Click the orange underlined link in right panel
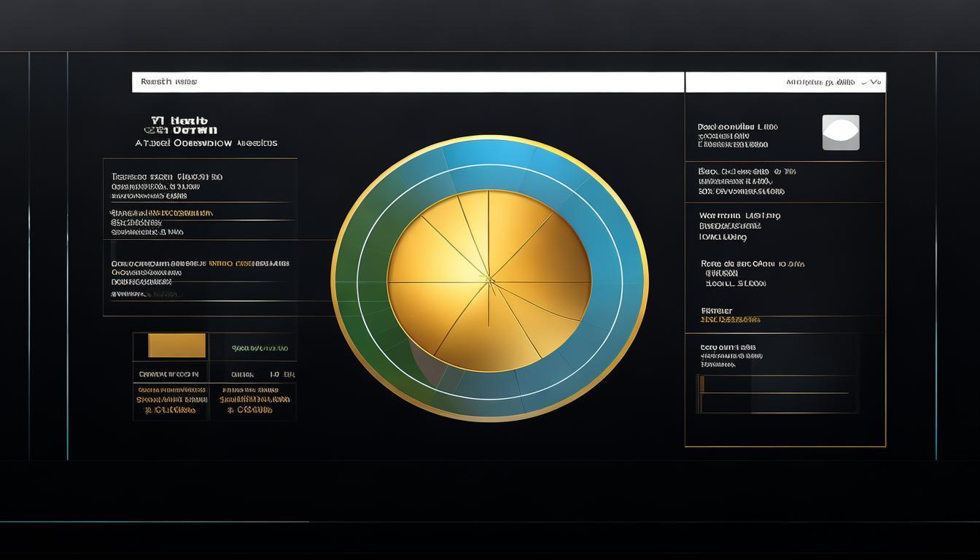The height and width of the screenshot is (560, 980). click(730, 319)
